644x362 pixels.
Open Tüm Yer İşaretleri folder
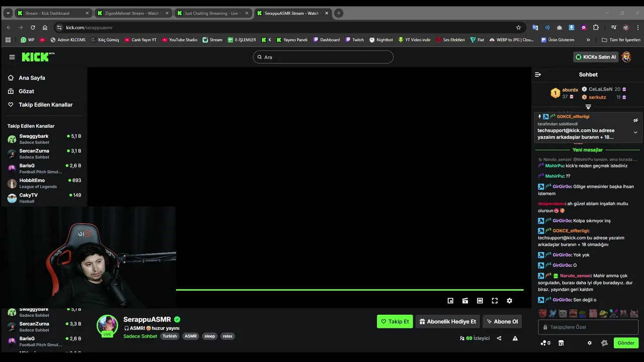(621, 40)
